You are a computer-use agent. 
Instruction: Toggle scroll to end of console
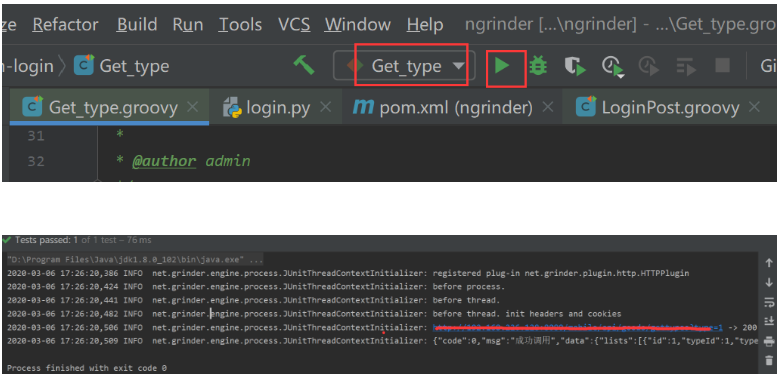[x=769, y=321]
